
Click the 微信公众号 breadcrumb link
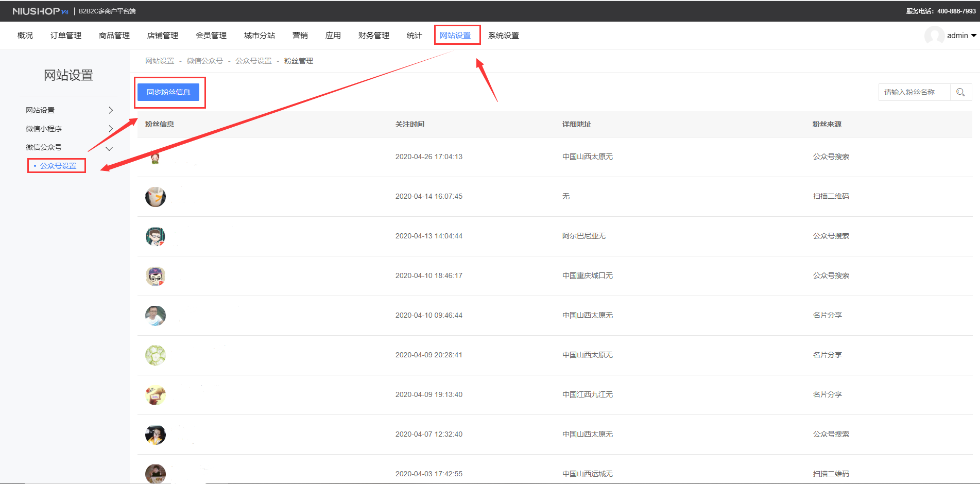(205, 61)
